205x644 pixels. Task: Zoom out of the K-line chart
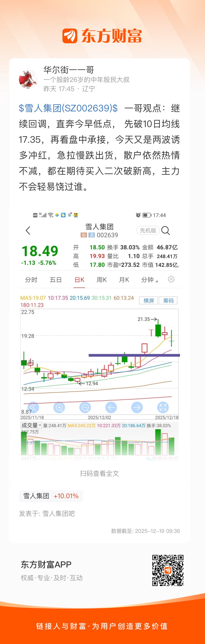point(85,408)
